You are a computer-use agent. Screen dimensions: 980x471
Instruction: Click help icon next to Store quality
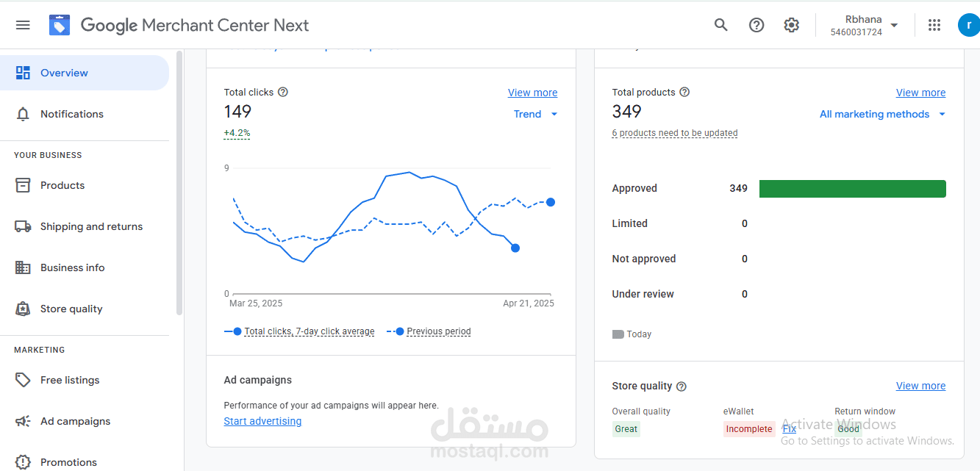(682, 386)
